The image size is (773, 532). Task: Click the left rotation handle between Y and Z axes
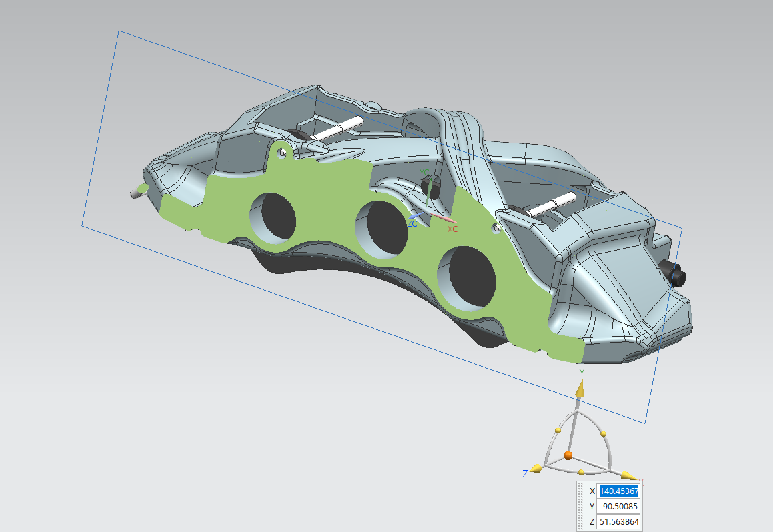click(558, 432)
